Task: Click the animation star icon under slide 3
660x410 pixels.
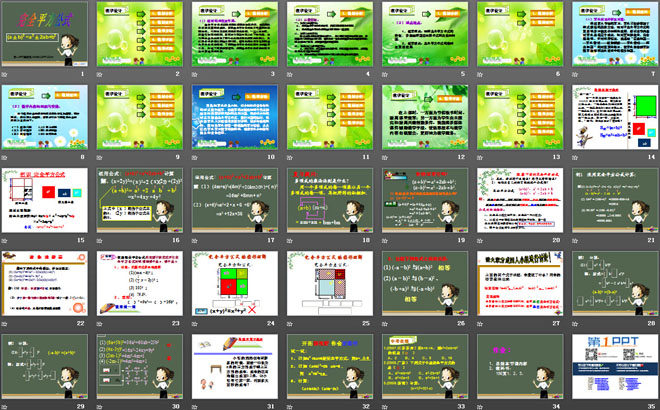Action: tap(194, 75)
